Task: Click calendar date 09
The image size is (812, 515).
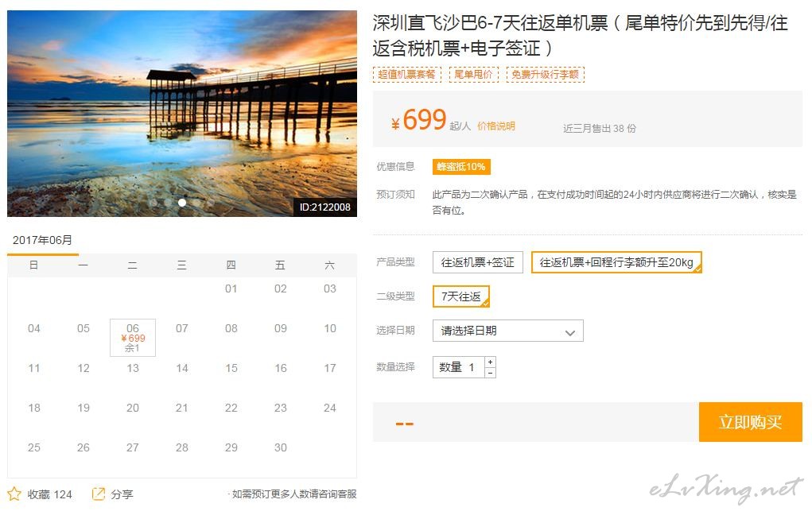Action: point(280,328)
